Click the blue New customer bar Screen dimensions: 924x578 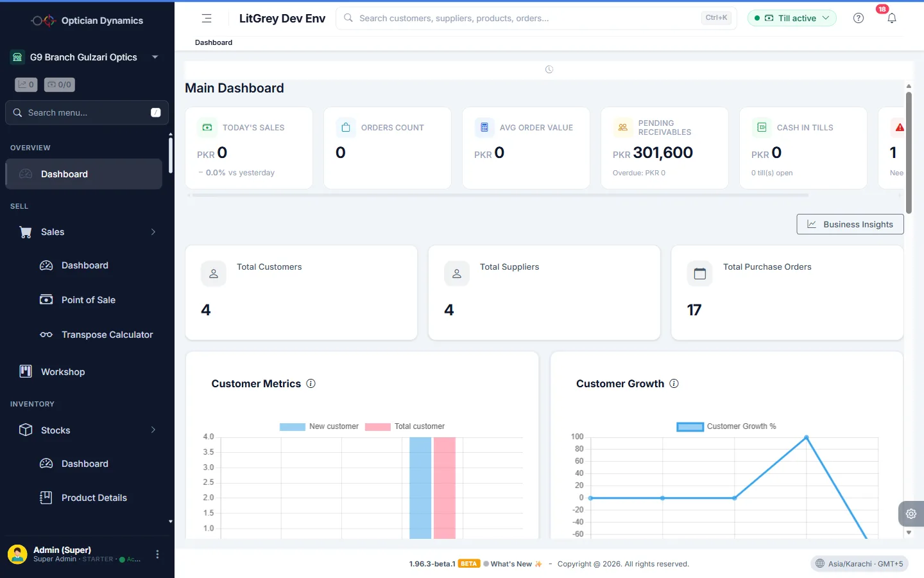(420, 487)
